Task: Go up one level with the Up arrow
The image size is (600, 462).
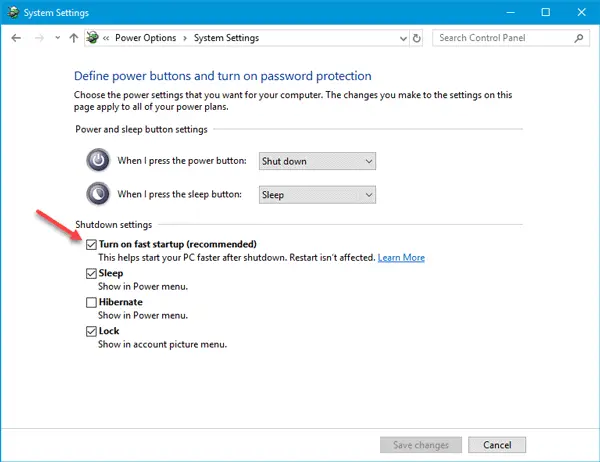Action: (73, 38)
